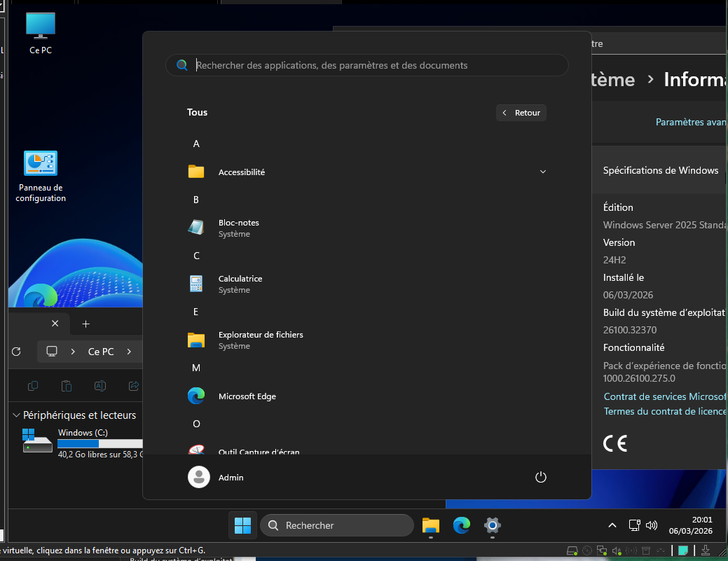This screenshot has width=728, height=561.
Task: Open new tab in File Explorer
Action: tap(86, 324)
